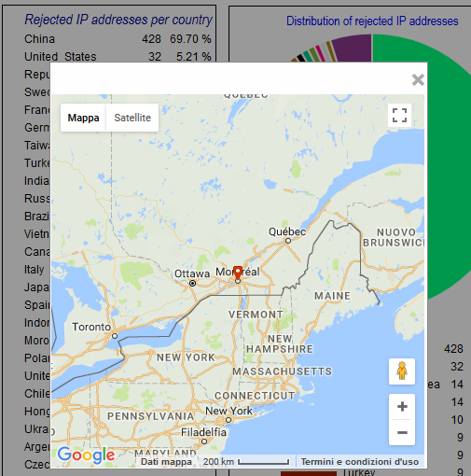Select Italy row in country list
Image resolution: width=471 pixels, height=476 pixels.
coord(35,270)
